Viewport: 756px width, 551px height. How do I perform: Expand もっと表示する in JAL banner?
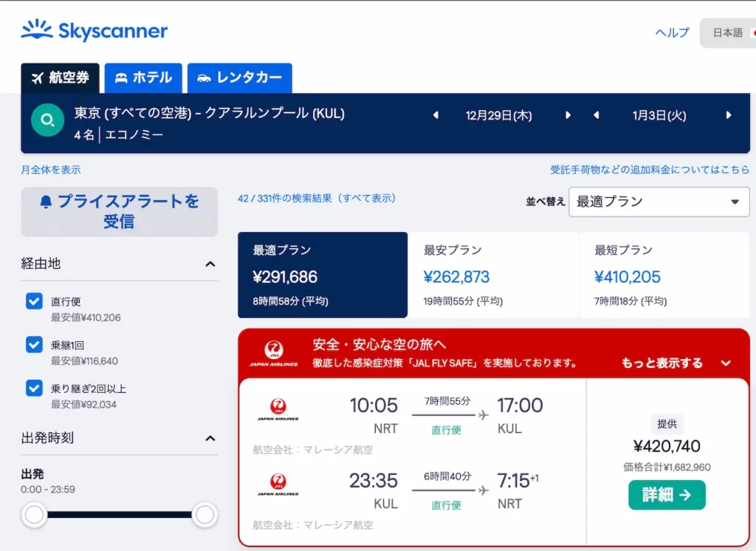coord(676,363)
